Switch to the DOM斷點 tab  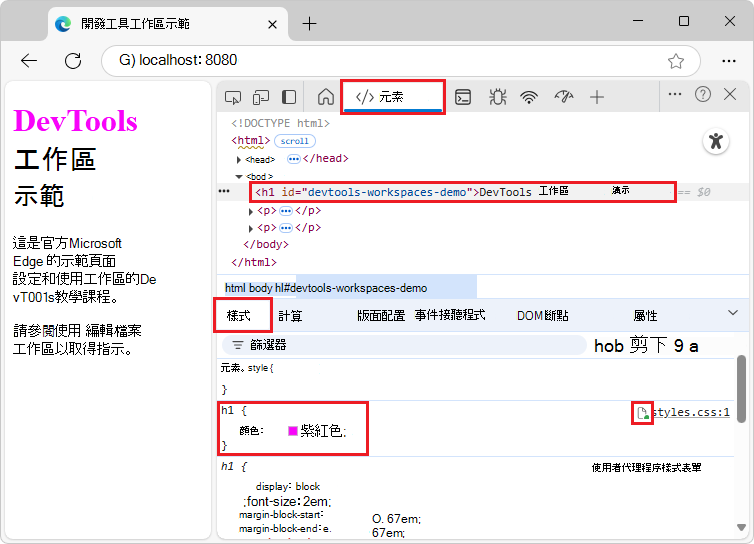(x=542, y=316)
